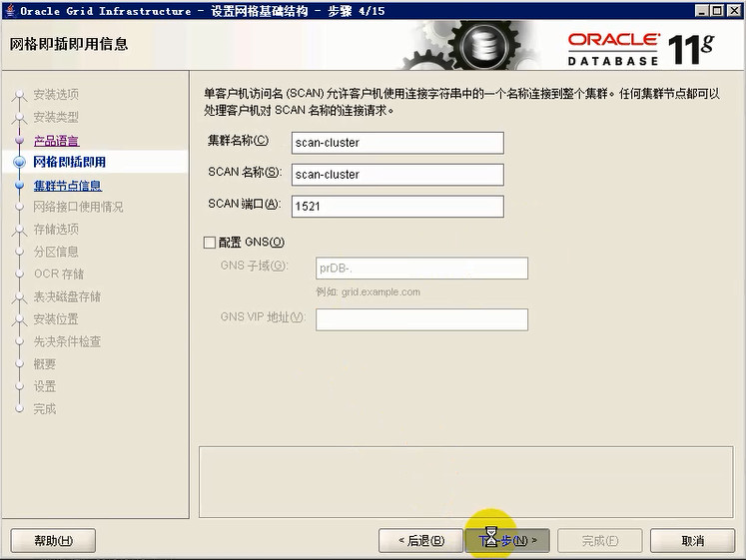Click 安装位置 step in sidebar
Screen dimensions: 746x560
point(56,319)
